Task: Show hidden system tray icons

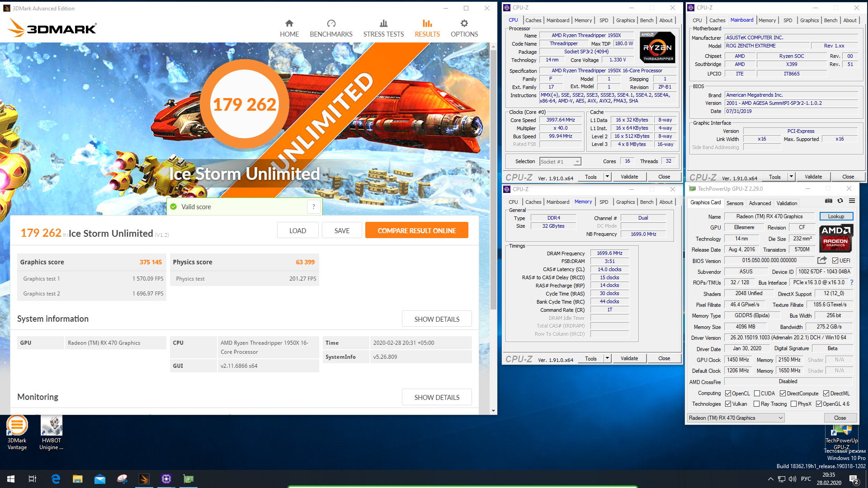Action: click(770, 479)
